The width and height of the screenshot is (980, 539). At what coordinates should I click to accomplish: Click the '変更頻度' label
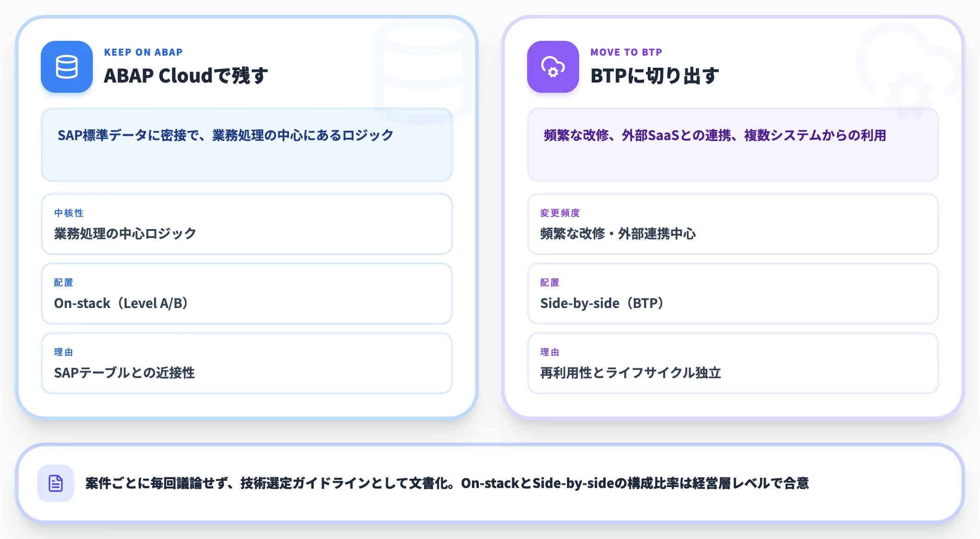pos(560,213)
